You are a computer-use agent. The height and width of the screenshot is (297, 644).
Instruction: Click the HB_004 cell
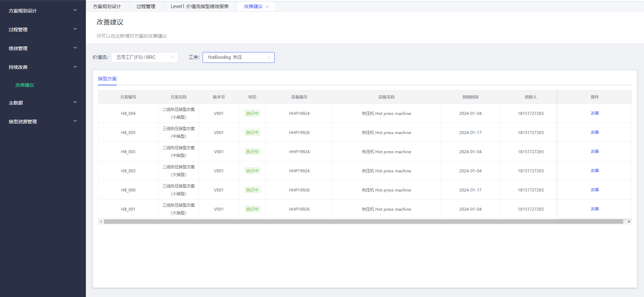(x=128, y=114)
